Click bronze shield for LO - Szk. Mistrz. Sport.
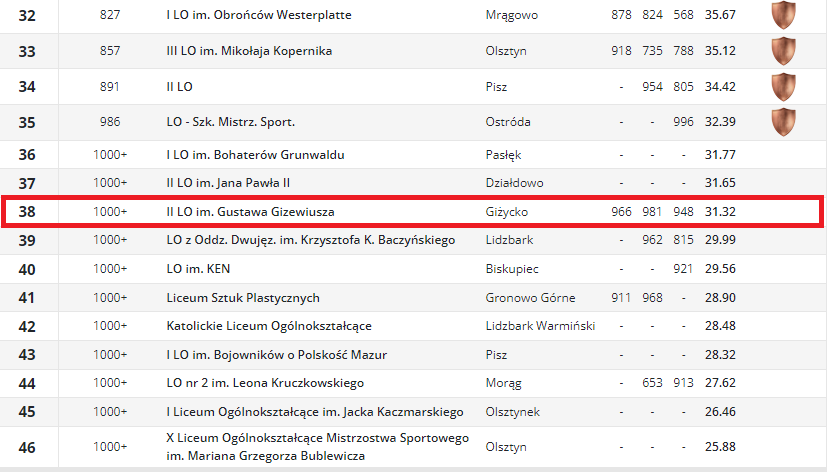The image size is (828, 472). tap(783, 122)
